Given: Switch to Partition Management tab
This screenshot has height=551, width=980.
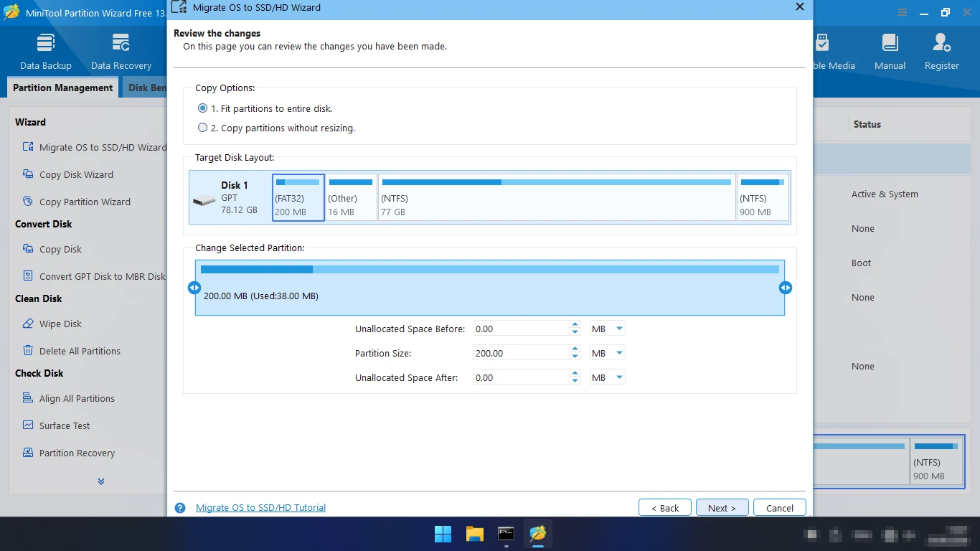Looking at the screenshot, I should (63, 88).
